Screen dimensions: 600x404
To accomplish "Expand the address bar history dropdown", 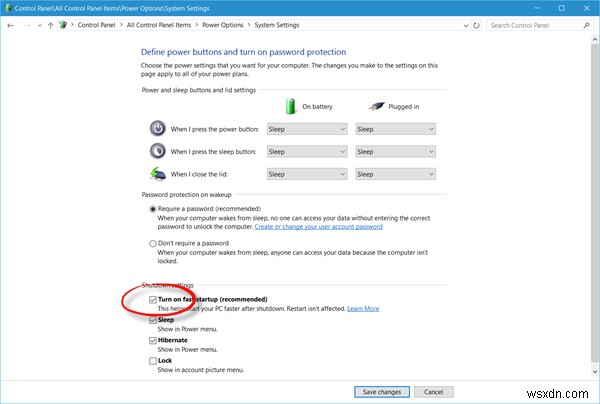I will (x=466, y=26).
